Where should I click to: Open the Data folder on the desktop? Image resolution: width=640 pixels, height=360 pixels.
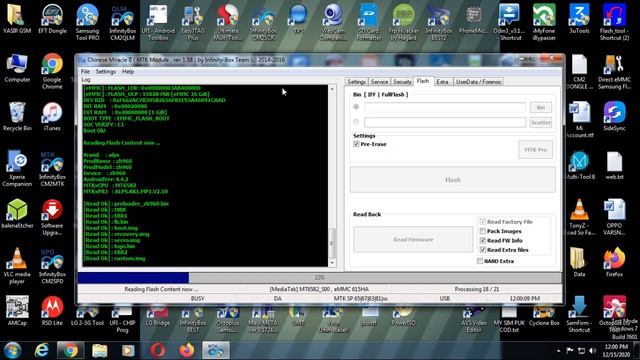tap(579, 262)
